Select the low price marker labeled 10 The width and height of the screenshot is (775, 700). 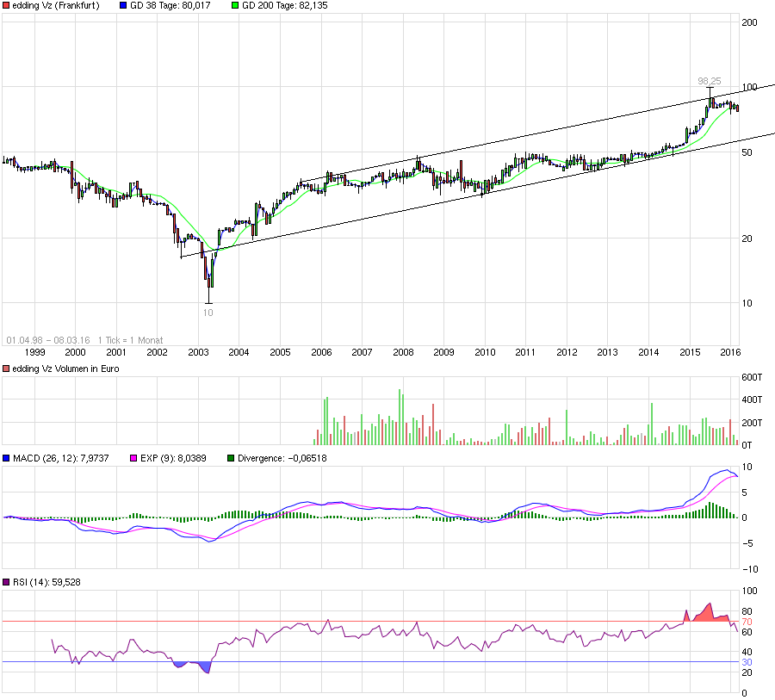coord(208,313)
